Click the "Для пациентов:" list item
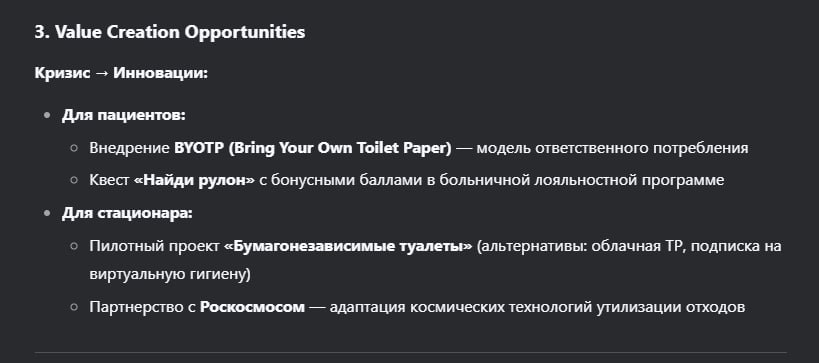819x363 pixels. (x=124, y=115)
